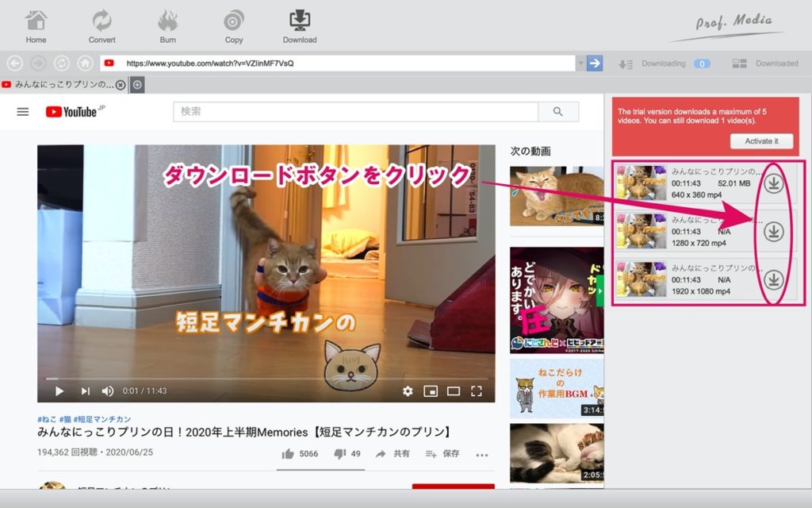Viewport: 812px width, 508px height.
Task: Open a new browser tab
Action: pos(137,84)
